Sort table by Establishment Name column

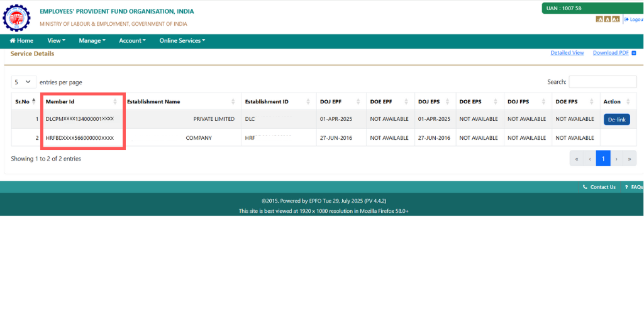182,101
